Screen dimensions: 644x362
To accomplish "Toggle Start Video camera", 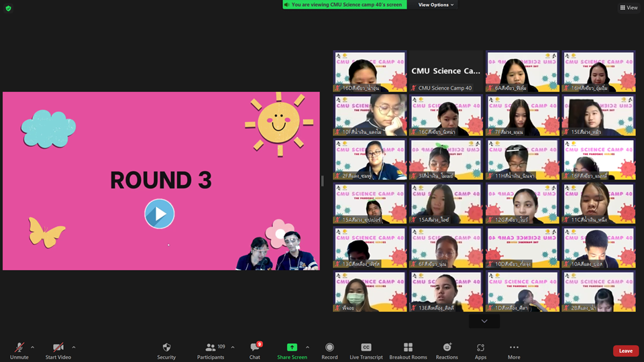I will (x=58, y=347).
